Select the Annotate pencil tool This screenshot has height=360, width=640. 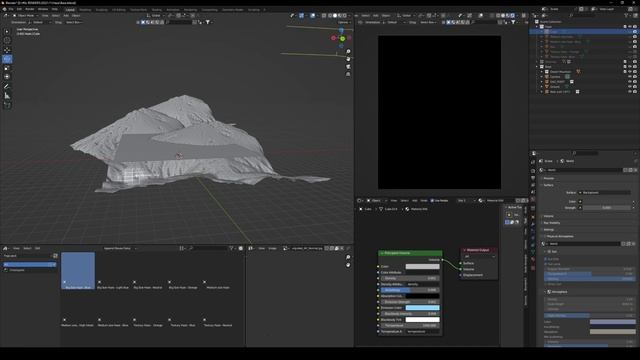tap(7, 87)
